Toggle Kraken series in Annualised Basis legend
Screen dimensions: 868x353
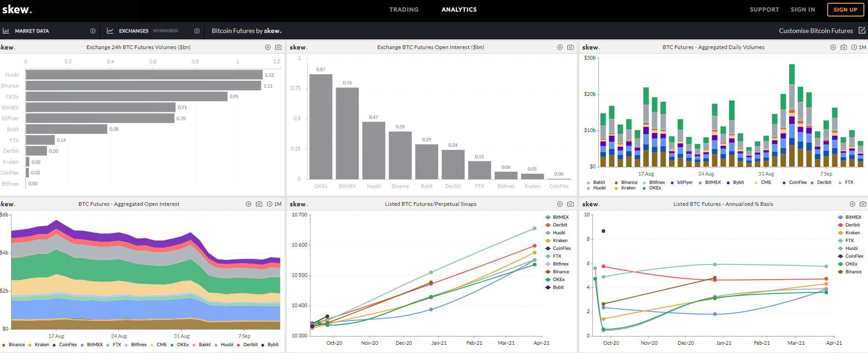[849, 233]
